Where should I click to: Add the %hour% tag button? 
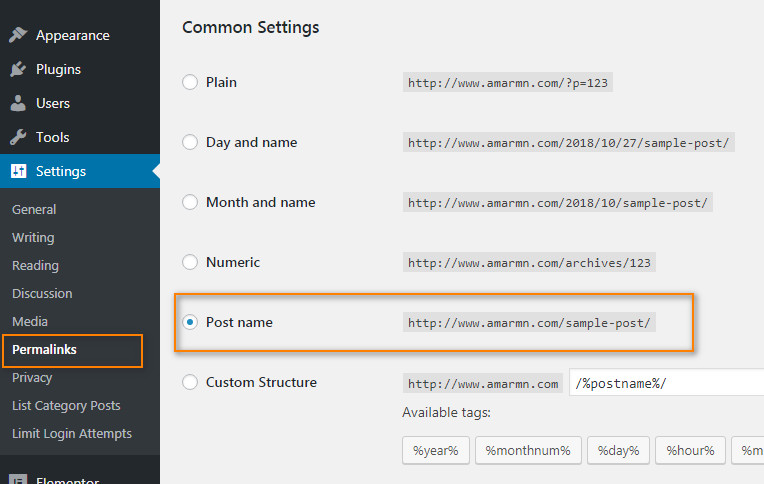click(690, 450)
